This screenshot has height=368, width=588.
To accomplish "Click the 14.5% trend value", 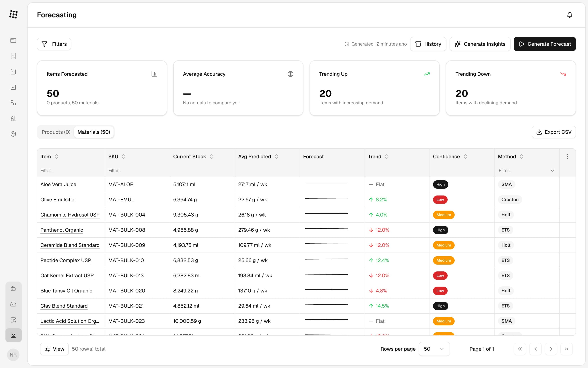I will 382,306.
